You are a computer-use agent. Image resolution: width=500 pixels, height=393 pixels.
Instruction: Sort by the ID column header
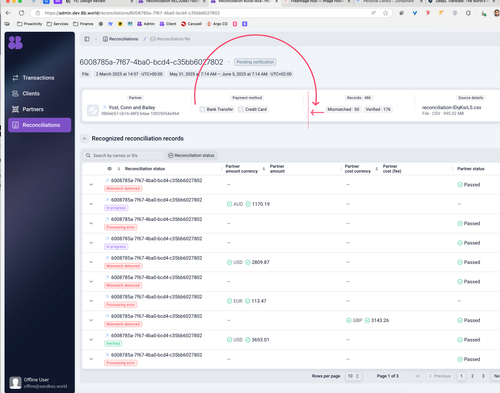point(109,169)
